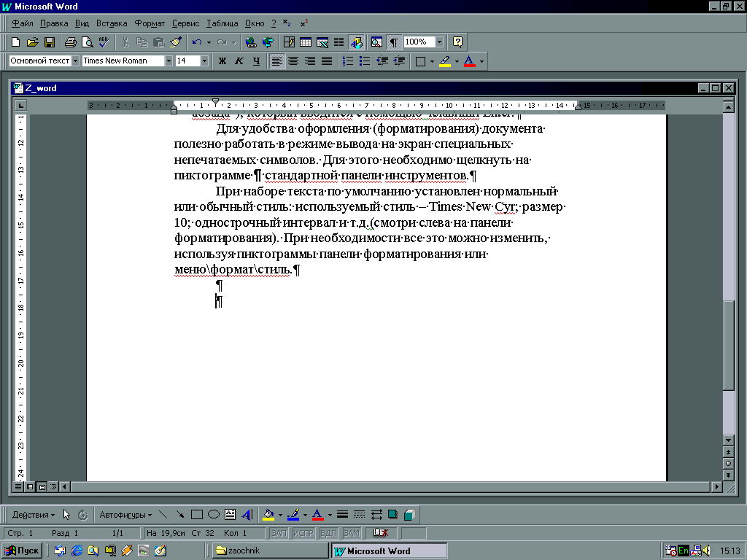This screenshot has height=560, width=747.
Task: Apply the yellow highlight marker
Action: pos(445,61)
